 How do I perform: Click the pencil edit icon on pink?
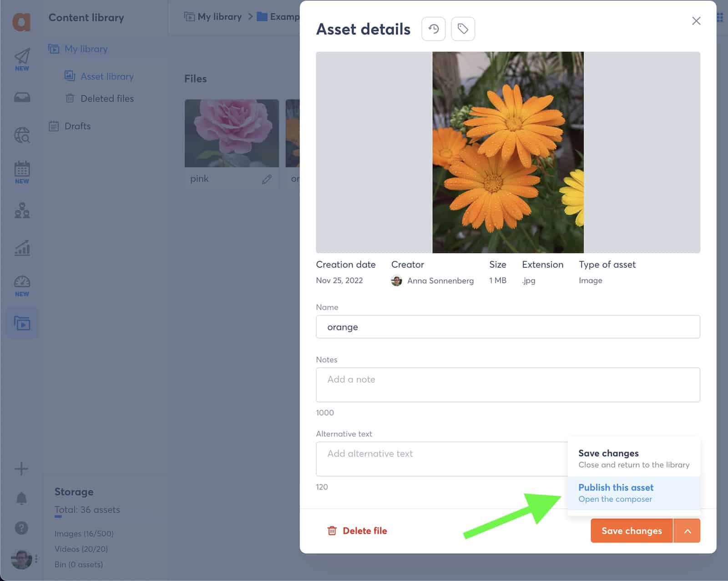pyautogui.click(x=267, y=179)
